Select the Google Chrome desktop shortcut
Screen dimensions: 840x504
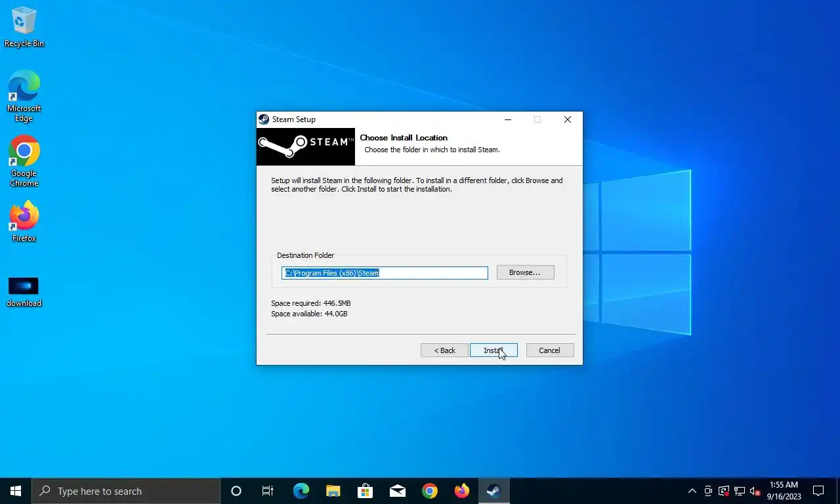(x=24, y=161)
